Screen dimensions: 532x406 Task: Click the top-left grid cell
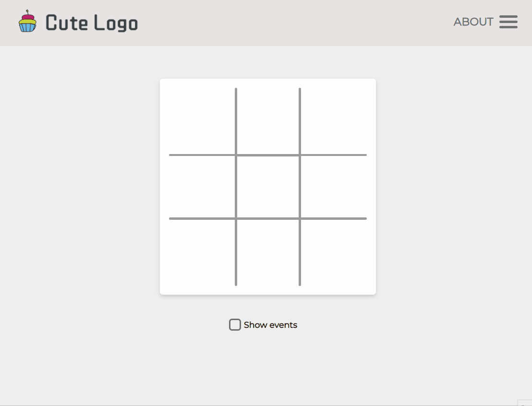pyautogui.click(x=202, y=121)
